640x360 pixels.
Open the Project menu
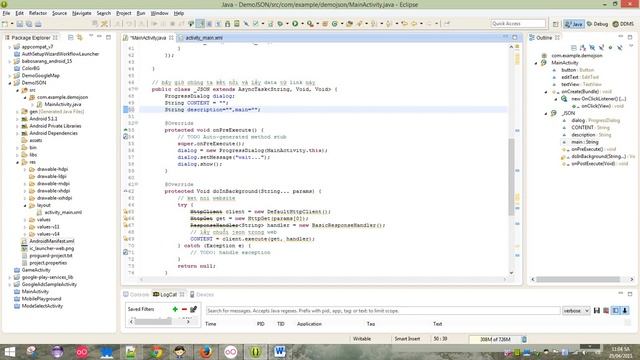(124, 13)
